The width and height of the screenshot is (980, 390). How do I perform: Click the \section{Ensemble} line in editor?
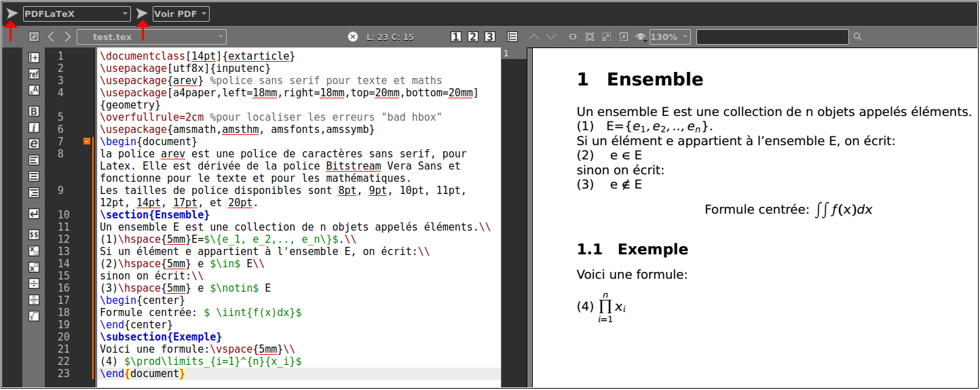(x=155, y=215)
